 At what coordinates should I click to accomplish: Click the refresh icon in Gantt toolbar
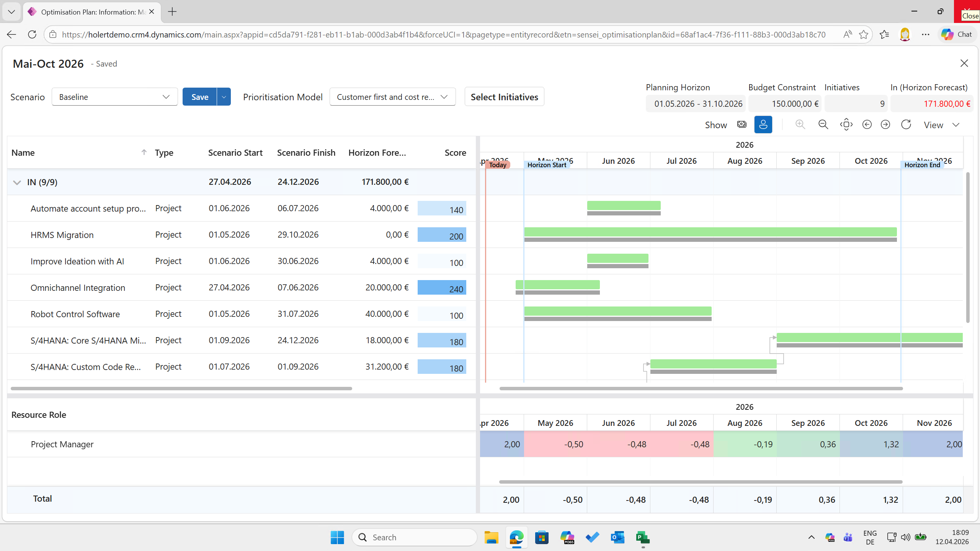906,124
